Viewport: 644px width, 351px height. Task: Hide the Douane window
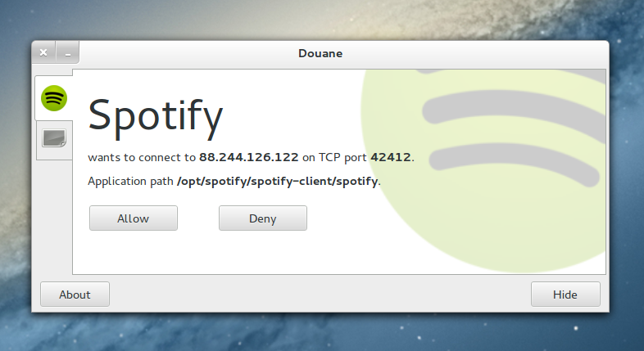pyautogui.click(x=565, y=295)
